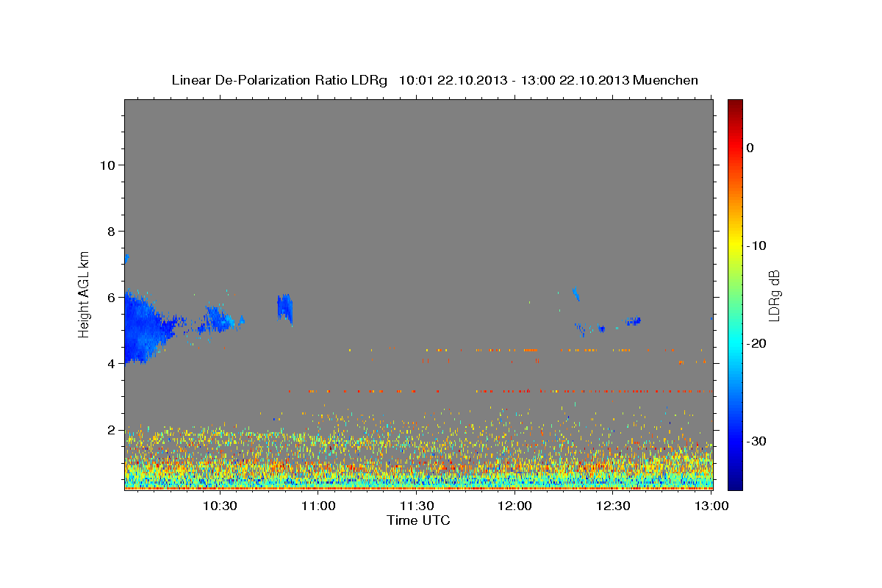Click the height tick label 10
Screen dimensions: 882x588
[108, 165]
